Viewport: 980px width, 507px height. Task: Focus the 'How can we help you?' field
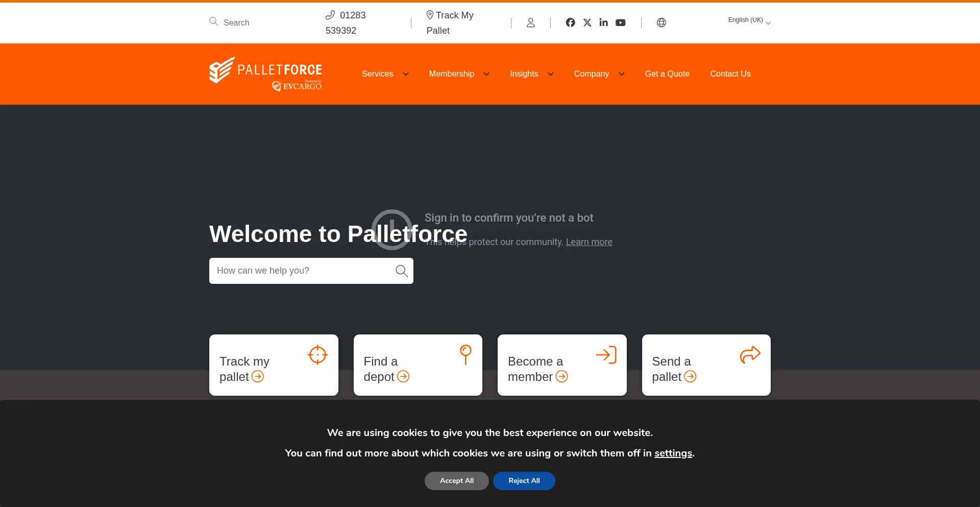(x=301, y=271)
